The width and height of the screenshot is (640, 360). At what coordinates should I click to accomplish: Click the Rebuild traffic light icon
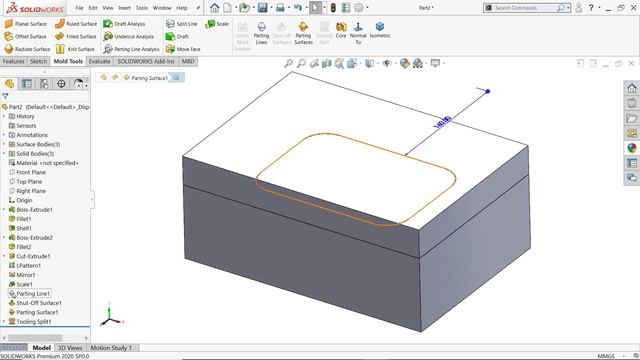click(x=333, y=7)
